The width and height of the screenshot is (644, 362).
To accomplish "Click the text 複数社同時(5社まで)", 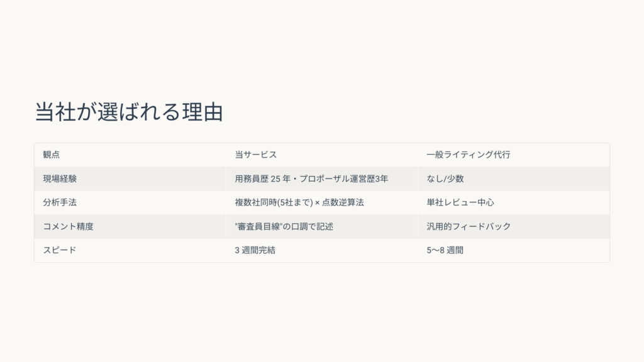I will pos(273,202).
